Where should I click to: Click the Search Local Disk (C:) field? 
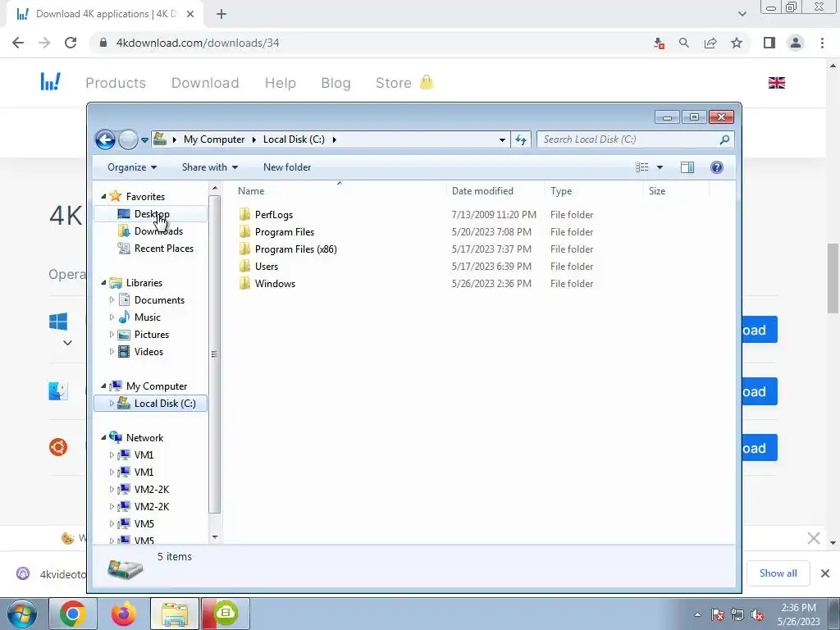(636, 139)
